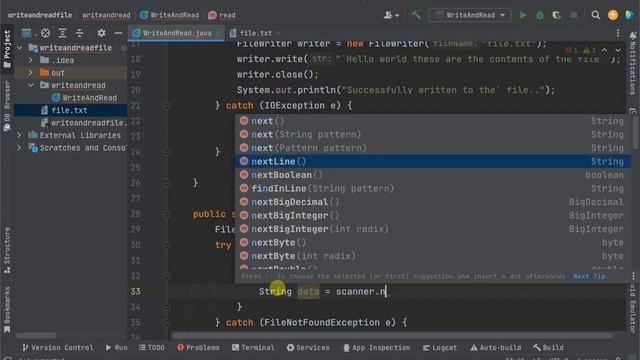640x360 pixels.
Task: Open completion popup options kebab
Action: coord(633,276)
